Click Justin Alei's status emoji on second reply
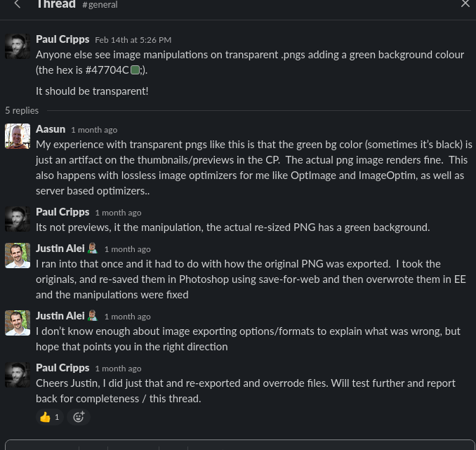This screenshot has height=450, width=476. pos(92,316)
